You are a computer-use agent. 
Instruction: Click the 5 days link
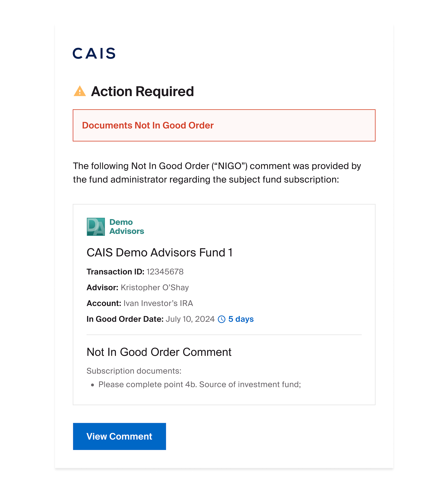[241, 319]
